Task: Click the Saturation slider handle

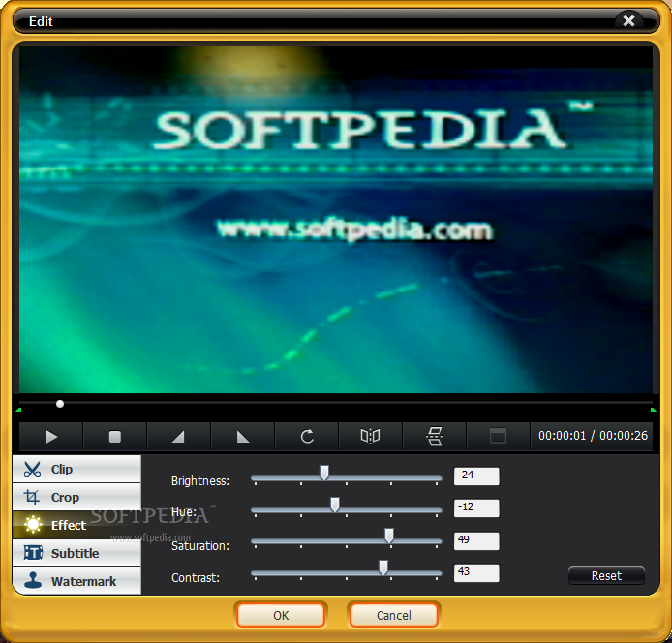Action: tap(389, 536)
